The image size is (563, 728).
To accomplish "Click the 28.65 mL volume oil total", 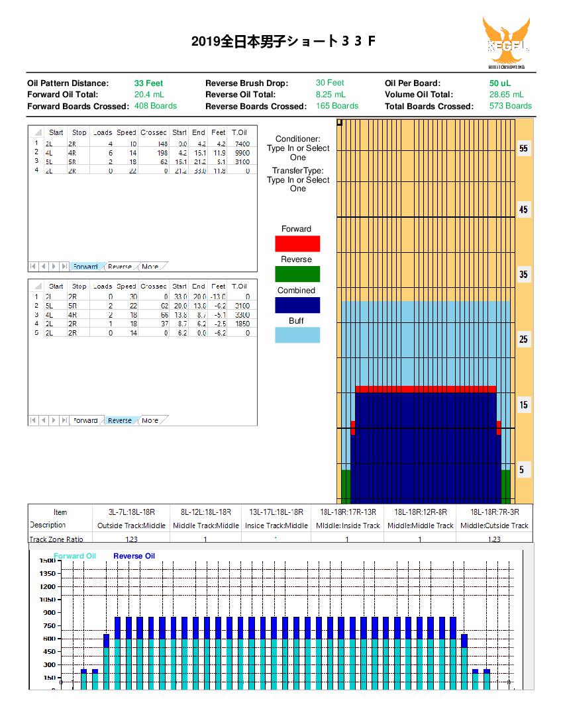I will (506, 94).
